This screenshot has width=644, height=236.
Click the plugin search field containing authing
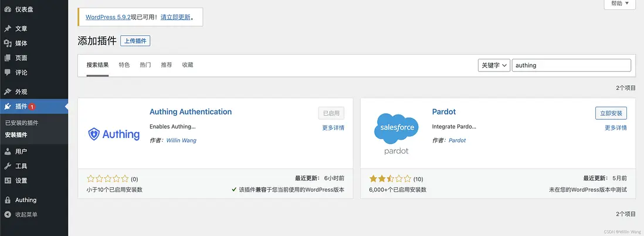571,65
